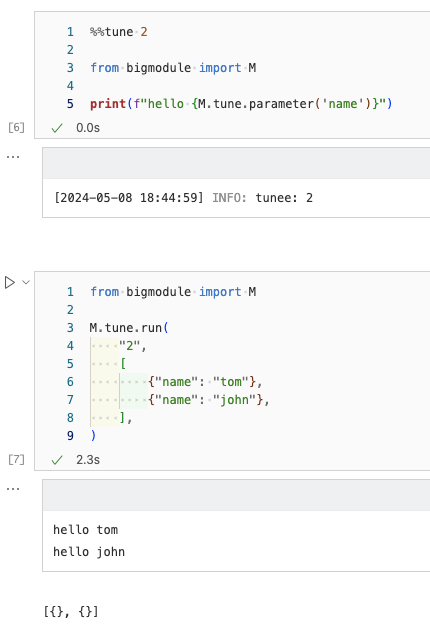Screen dimensions: 430x632
Task: Click the M.tune.run( line
Action: click(129, 328)
